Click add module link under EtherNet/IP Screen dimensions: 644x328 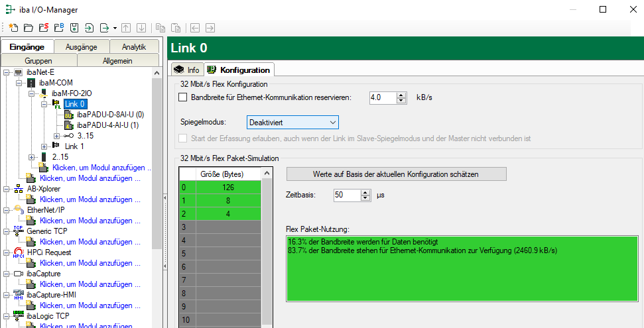pos(90,221)
